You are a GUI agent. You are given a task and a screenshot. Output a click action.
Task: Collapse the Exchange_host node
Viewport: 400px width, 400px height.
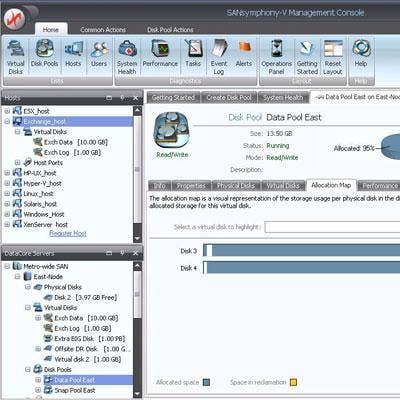click(x=7, y=121)
